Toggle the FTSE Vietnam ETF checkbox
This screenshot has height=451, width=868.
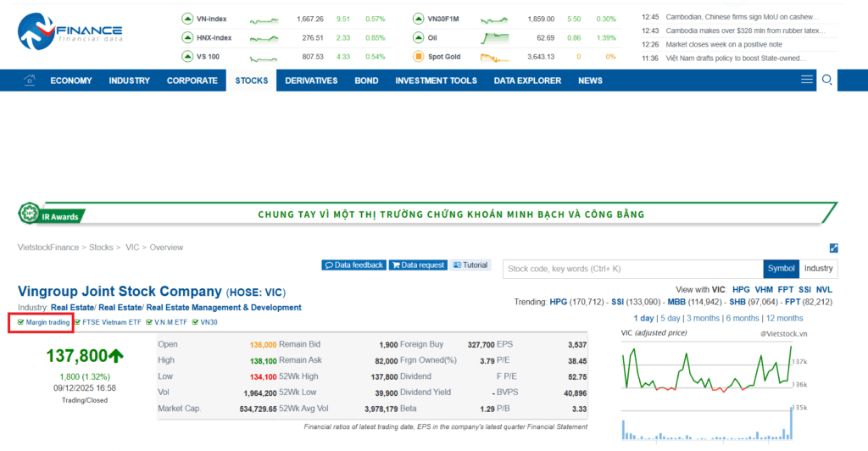[x=77, y=322]
